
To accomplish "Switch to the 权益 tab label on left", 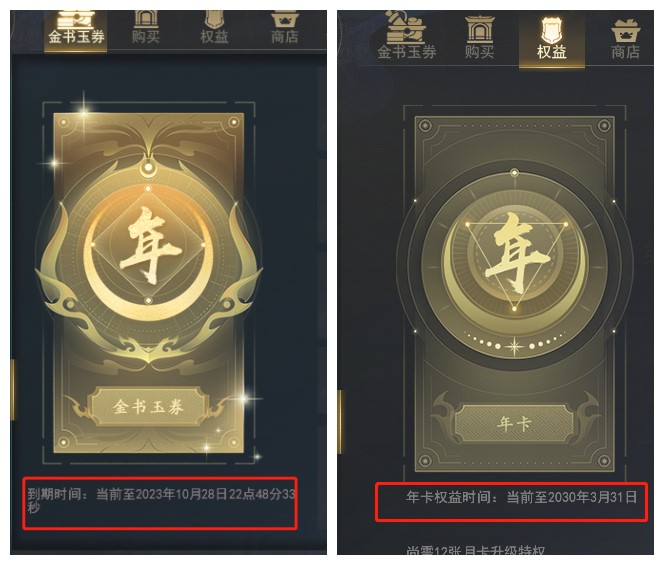I will (215, 37).
